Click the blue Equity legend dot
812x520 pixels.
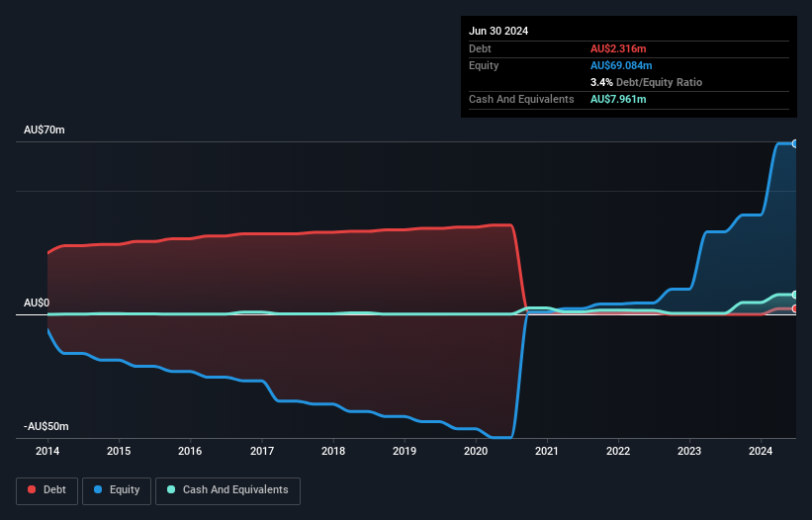point(98,489)
